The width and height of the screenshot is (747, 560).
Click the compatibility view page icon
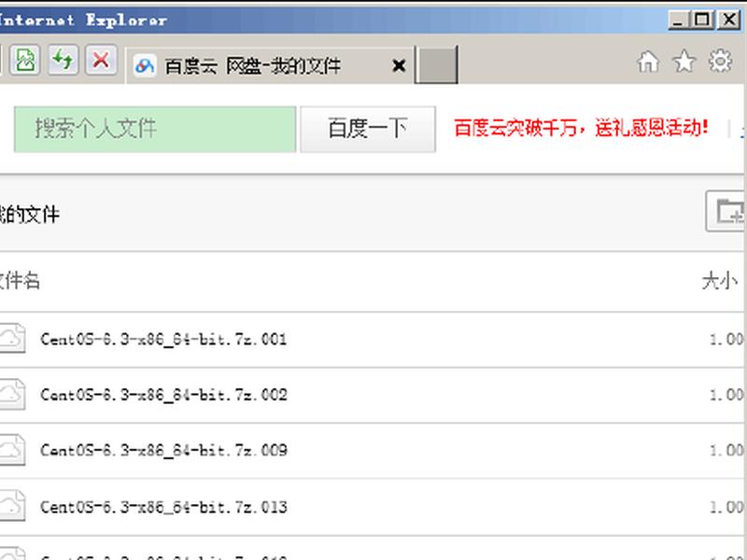25,60
